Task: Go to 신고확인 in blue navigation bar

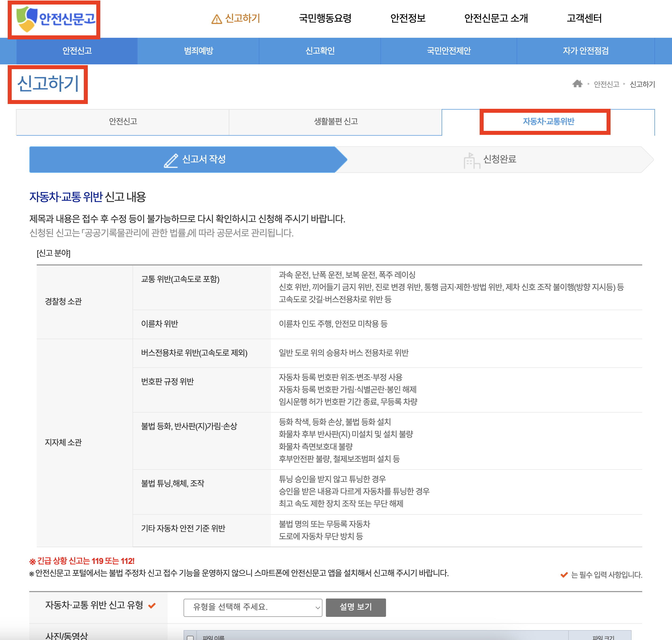Action: [x=320, y=51]
